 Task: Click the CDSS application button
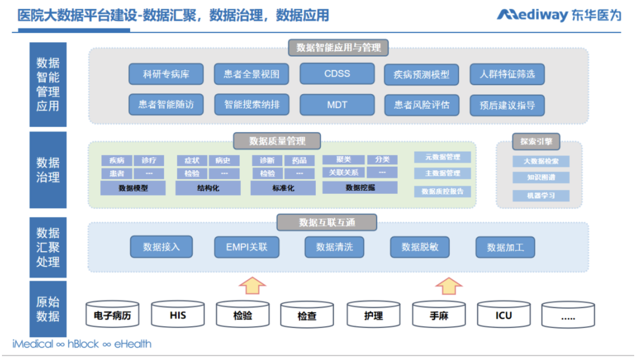pyautogui.click(x=337, y=73)
